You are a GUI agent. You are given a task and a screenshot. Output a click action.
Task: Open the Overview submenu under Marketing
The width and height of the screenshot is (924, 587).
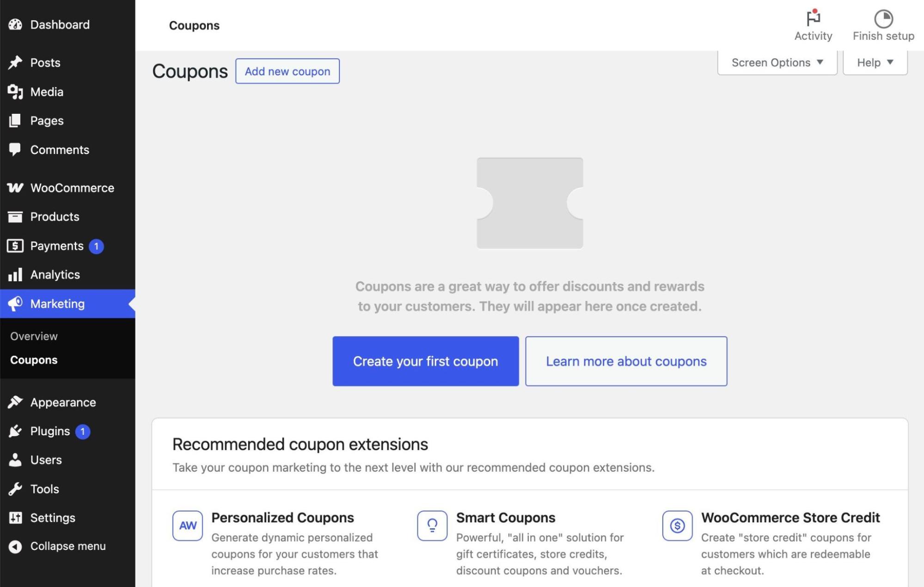[x=34, y=336]
